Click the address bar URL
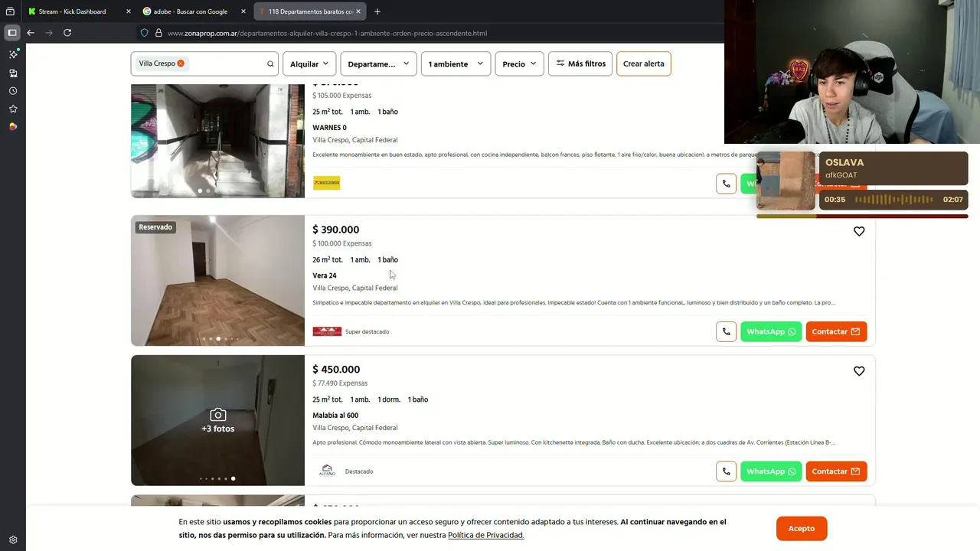The height and width of the screenshot is (551, 980). [327, 33]
